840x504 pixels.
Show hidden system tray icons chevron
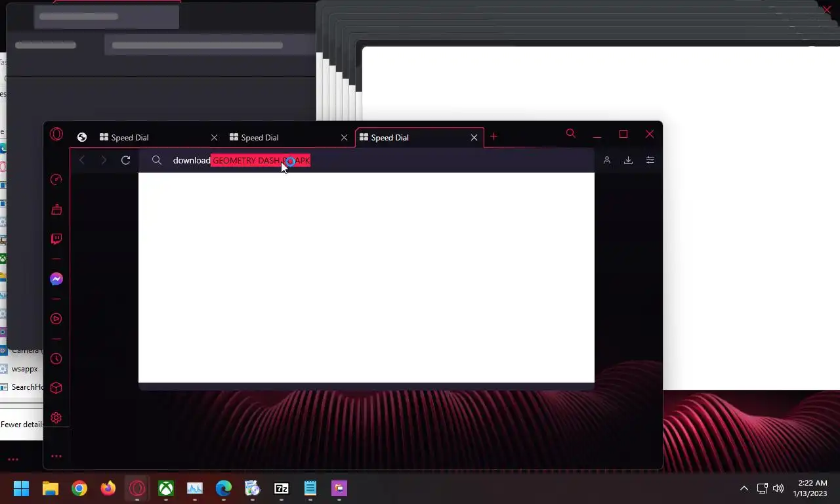744,488
